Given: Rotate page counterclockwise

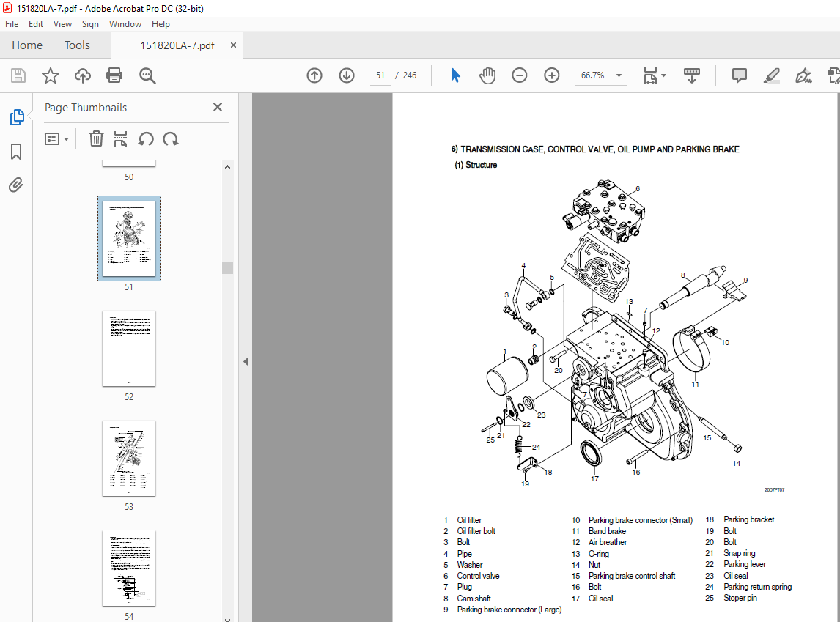Looking at the screenshot, I should coord(146,139).
